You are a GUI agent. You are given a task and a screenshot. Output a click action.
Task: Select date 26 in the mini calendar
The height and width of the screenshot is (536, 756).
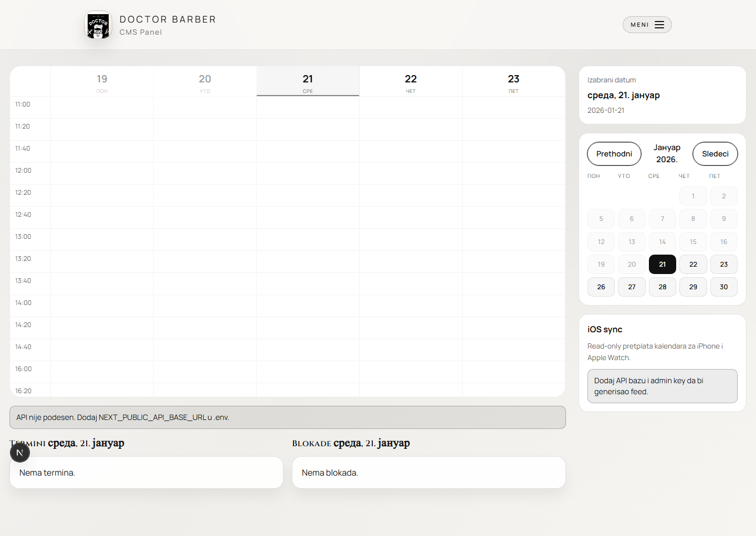point(601,287)
